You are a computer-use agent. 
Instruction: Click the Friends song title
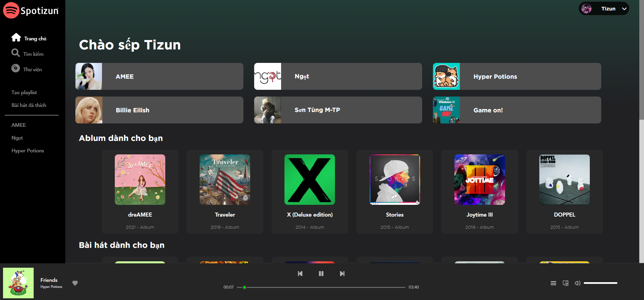[x=49, y=280]
